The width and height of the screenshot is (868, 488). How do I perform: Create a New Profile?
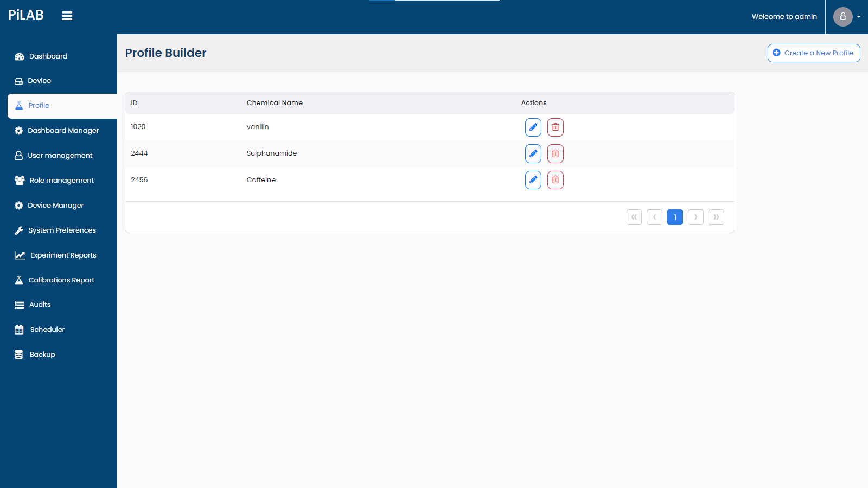[813, 53]
